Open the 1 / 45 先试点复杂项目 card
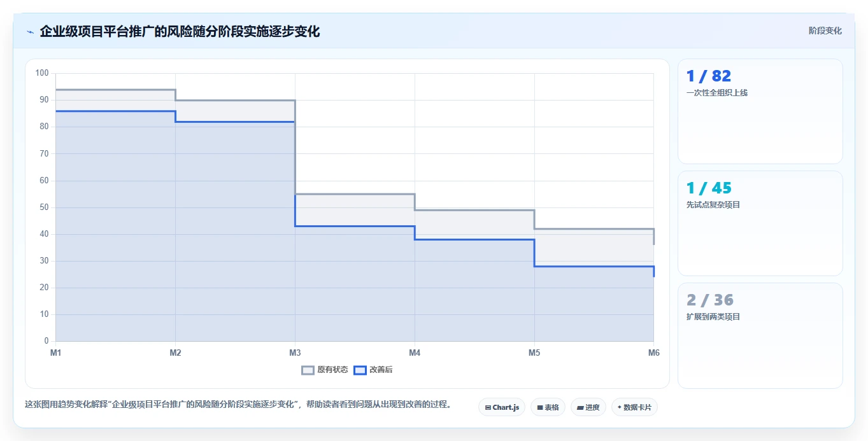This screenshot has width=868, height=441. coord(760,223)
